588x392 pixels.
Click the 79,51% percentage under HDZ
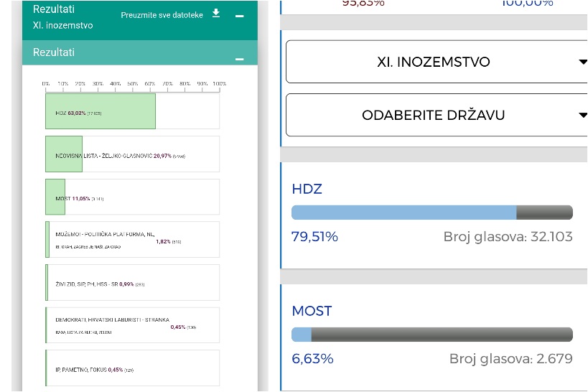pyautogui.click(x=314, y=236)
